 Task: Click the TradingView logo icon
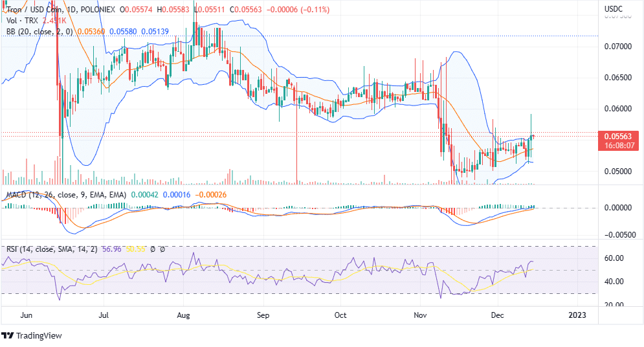(x=7, y=335)
